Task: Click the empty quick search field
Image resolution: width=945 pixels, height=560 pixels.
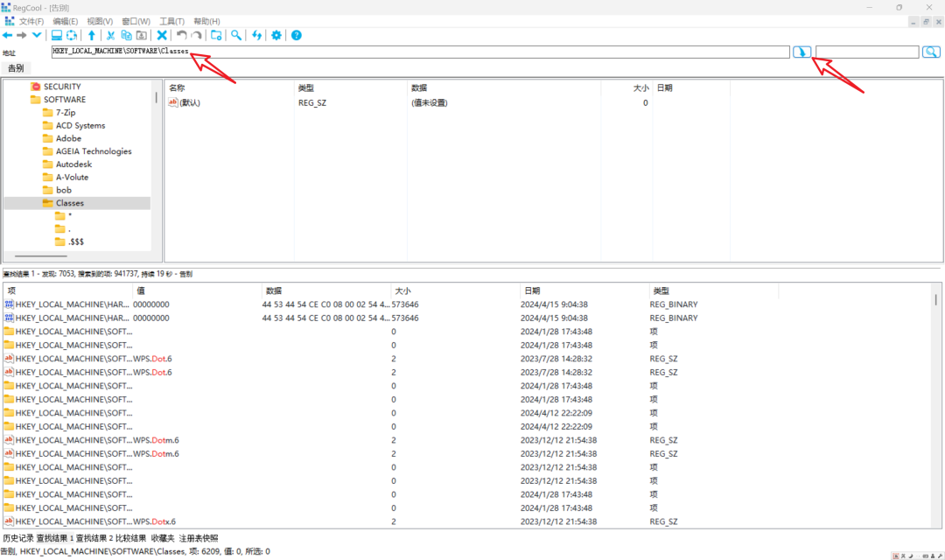Action: [867, 52]
